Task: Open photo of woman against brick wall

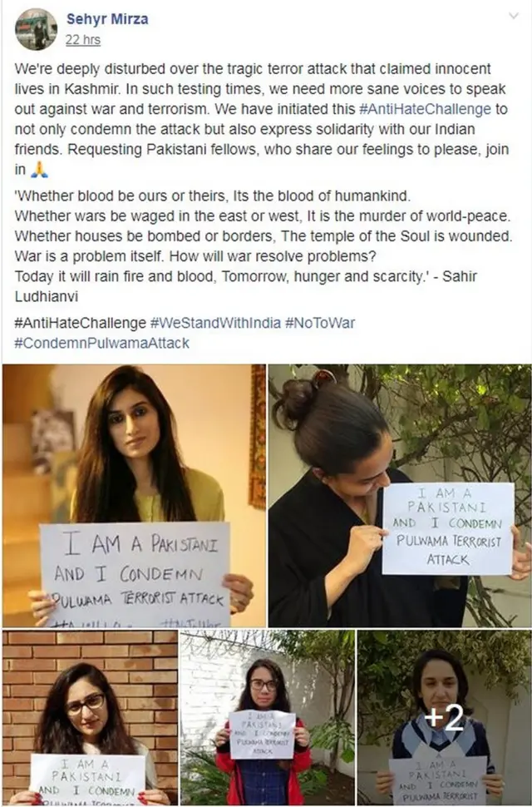Action: point(90,718)
